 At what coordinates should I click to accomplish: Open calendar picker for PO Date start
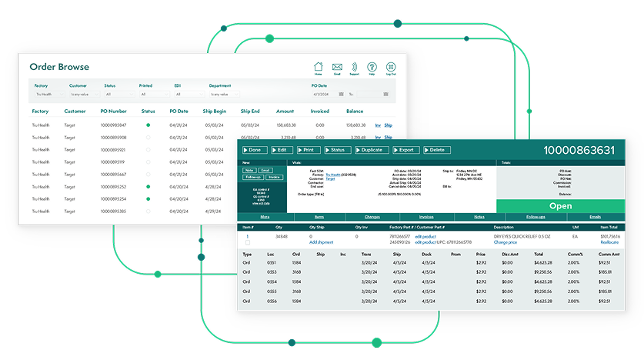tap(341, 95)
